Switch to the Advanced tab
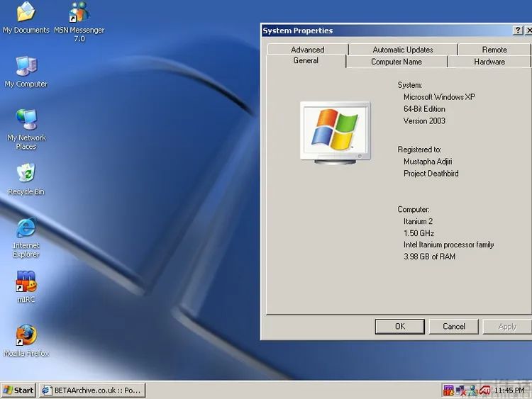Image resolution: width=532 pixels, height=399 pixels. 307,50
